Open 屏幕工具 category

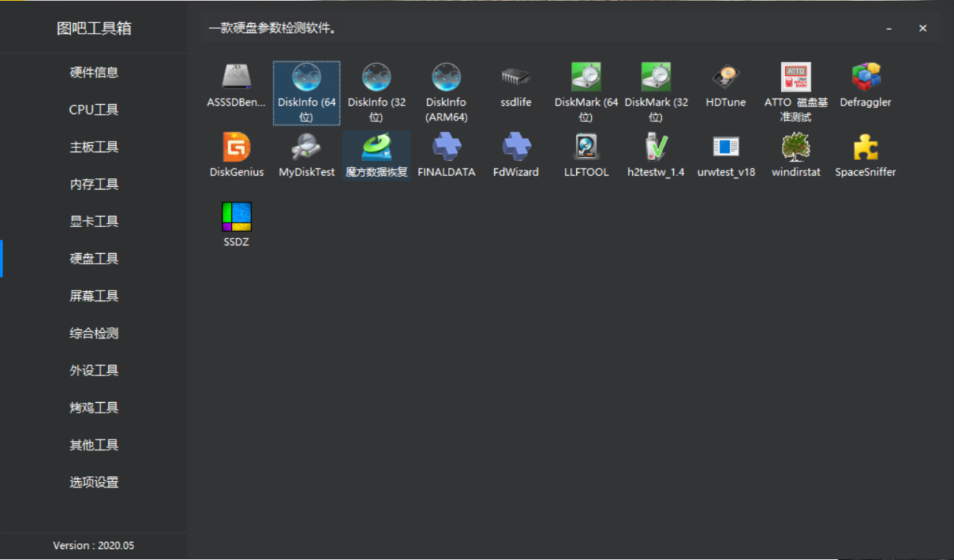point(94,296)
